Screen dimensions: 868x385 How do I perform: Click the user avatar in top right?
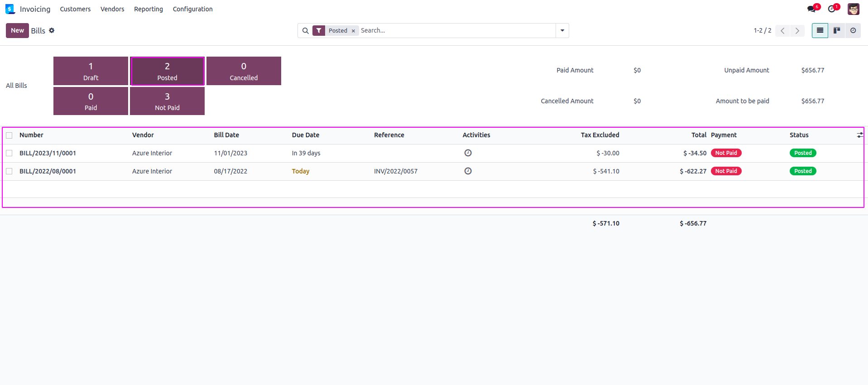(853, 9)
